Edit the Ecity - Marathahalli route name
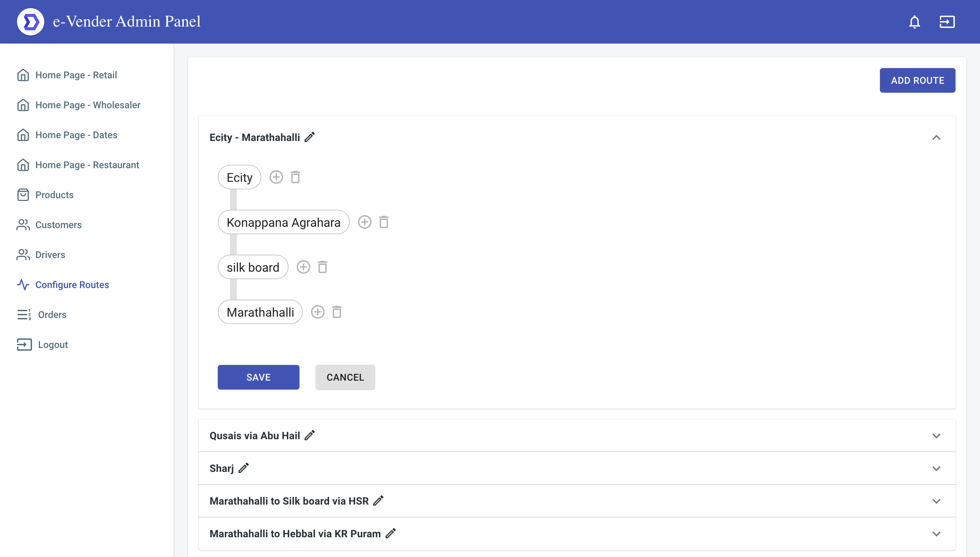The width and height of the screenshot is (980, 557). coord(310,137)
